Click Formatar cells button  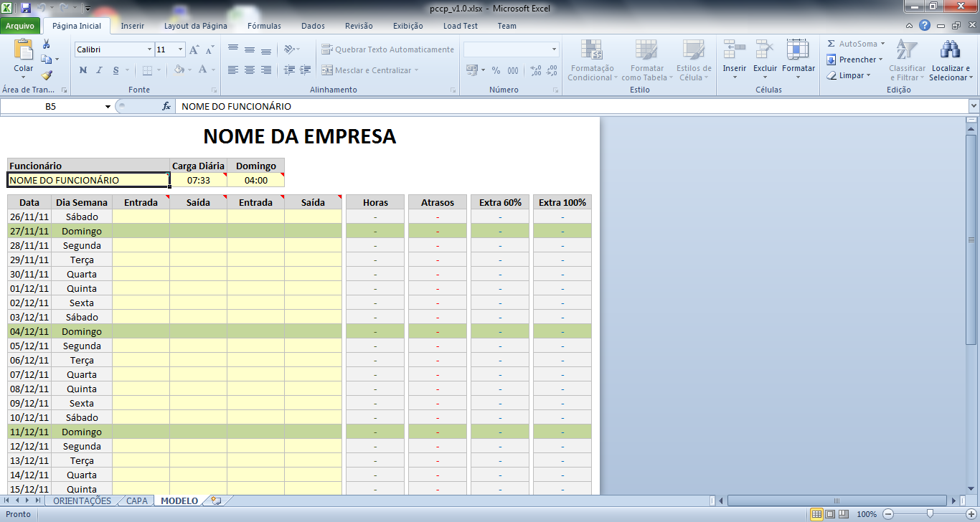coord(798,60)
